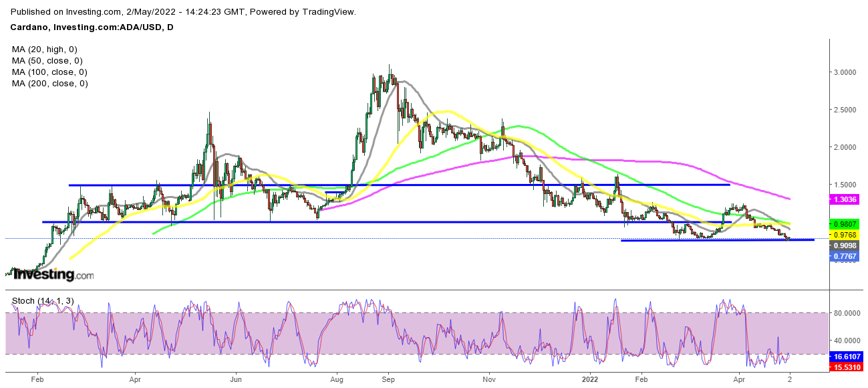868x388 pixels.
Task: Click the magenta 1.3036 price tag
Action: [x=844, y=199]
